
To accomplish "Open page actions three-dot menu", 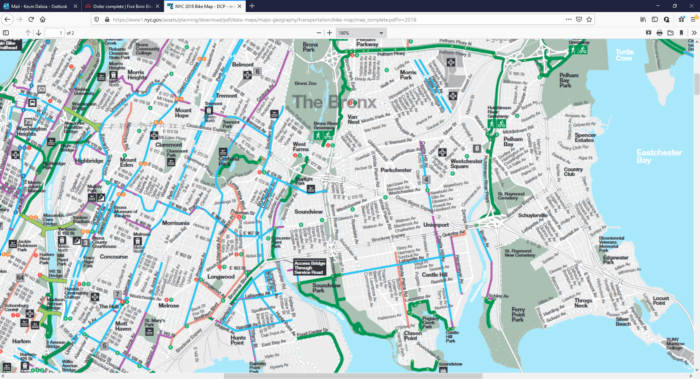I will point(568,19).
